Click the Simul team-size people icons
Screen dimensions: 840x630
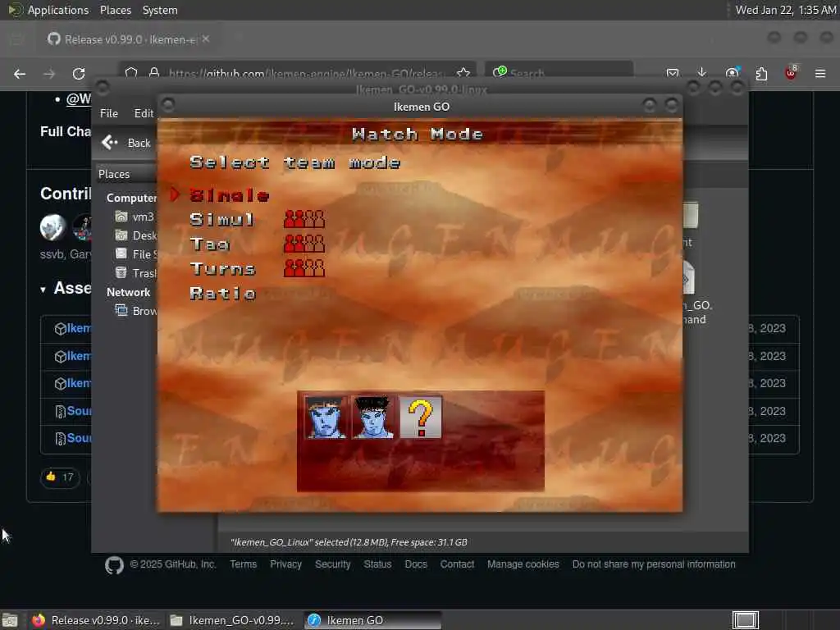[x=304, y=219]
